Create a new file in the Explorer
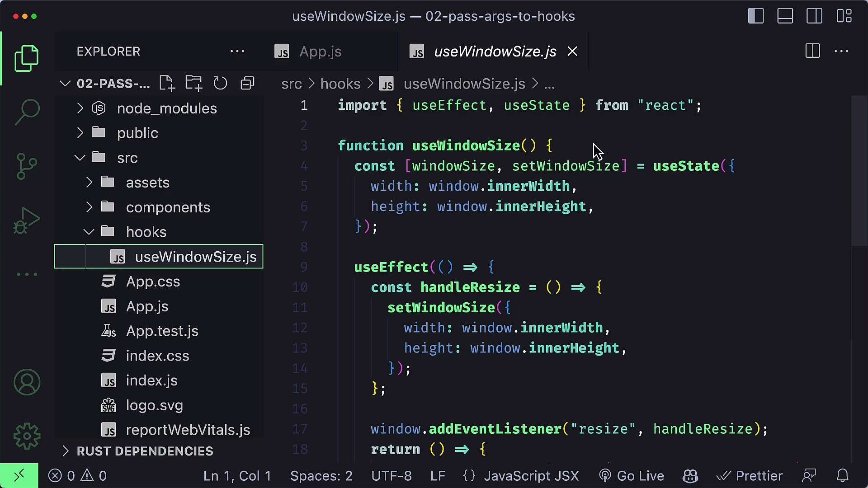The image size is (868, 488). 166,83
